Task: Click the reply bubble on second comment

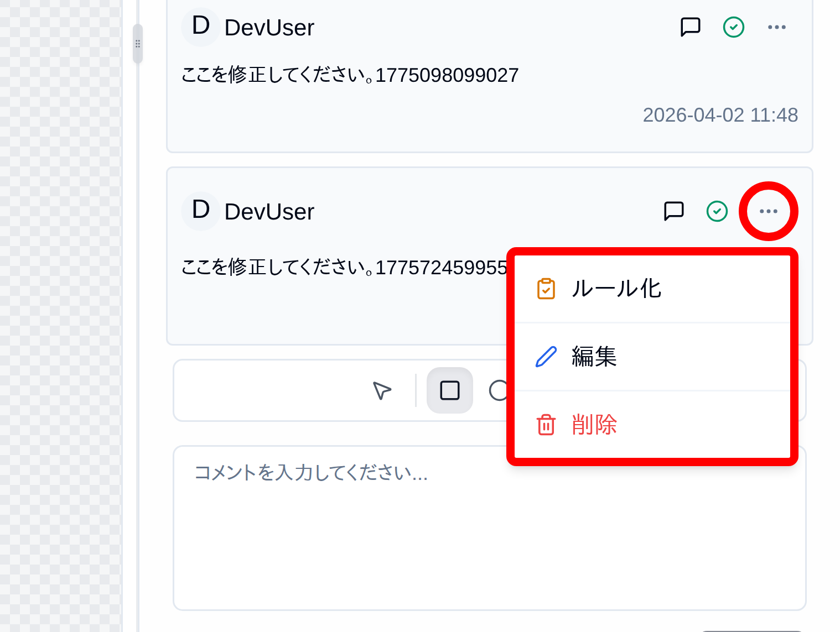Action: point(674,211)
